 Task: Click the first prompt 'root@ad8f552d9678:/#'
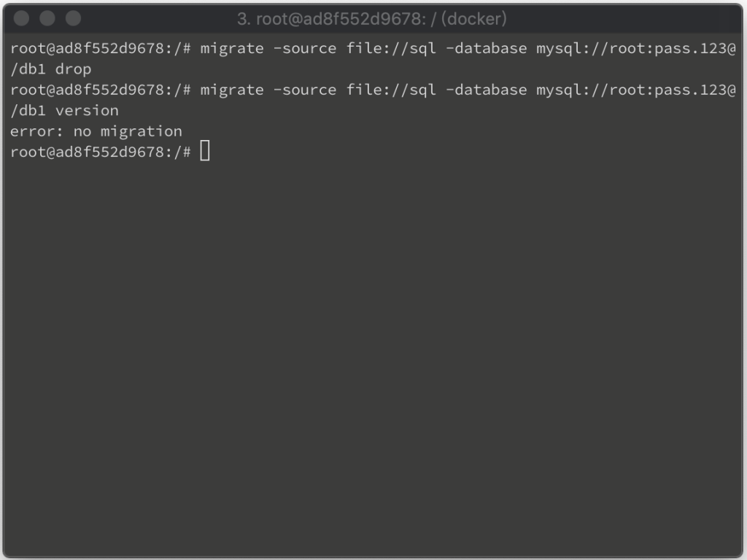[101, 49]
